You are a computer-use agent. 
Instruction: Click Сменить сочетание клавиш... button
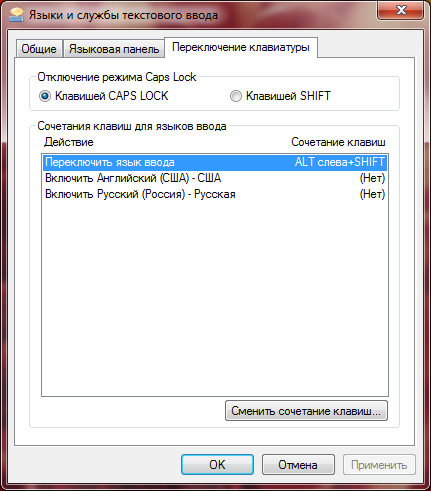[306, 411]
